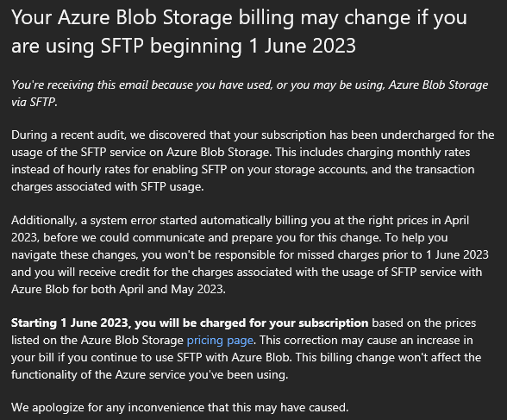This screenshot has height=420, width=507.
Task: Click 'instead of hourly rates' text line
Action: 243,170
